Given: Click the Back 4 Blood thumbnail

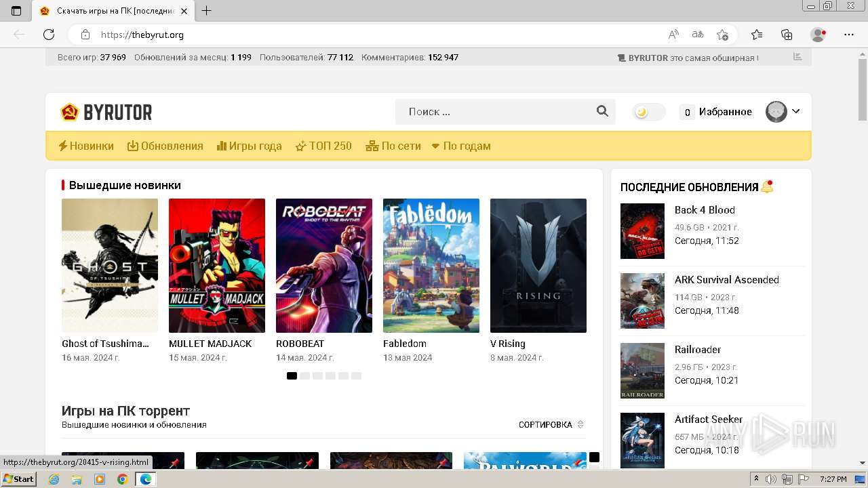Looking at the screenshot, I should click(642, 231).
